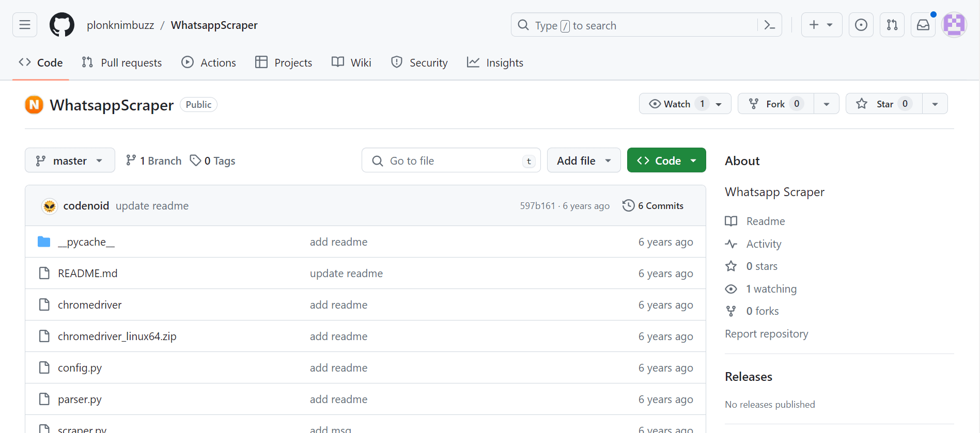
Task: Open the green Code dropdown
Action: [666, 161]
